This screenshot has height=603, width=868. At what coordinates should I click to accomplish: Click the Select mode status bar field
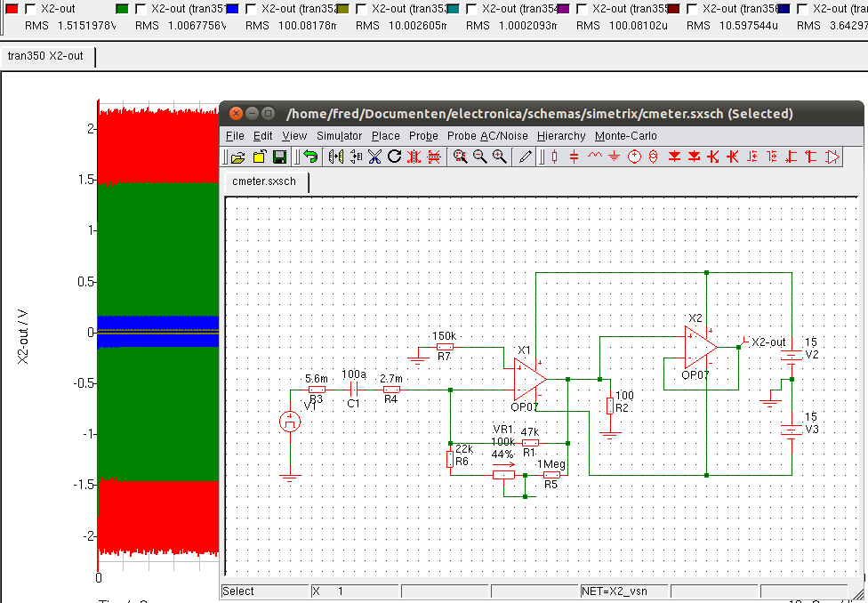click(x=265, y=591)
